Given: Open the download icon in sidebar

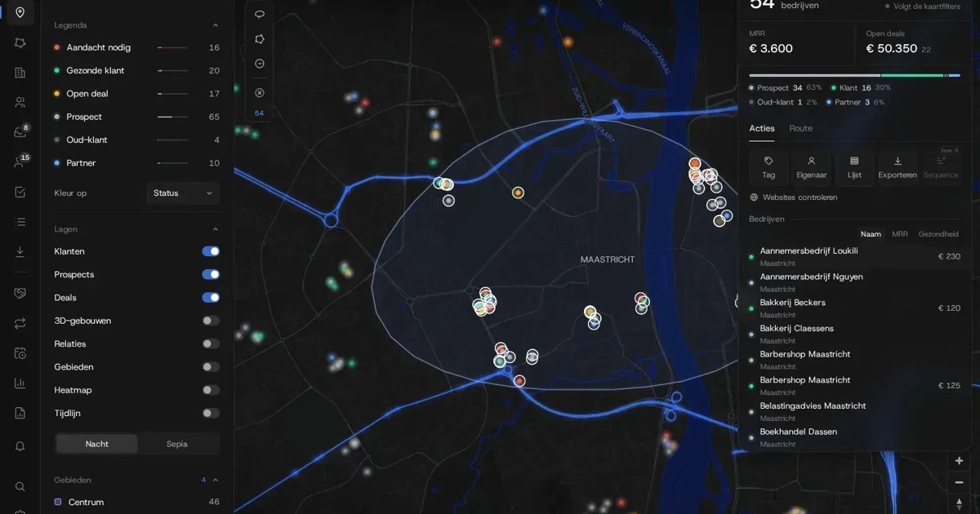Looking at the screenshot, I should click(x=20, y=252).
